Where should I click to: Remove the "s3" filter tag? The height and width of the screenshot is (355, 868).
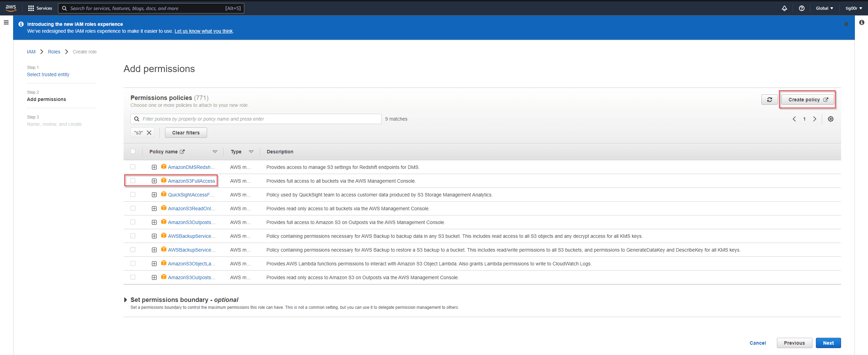pyautogui.click(x=149, y=133)
